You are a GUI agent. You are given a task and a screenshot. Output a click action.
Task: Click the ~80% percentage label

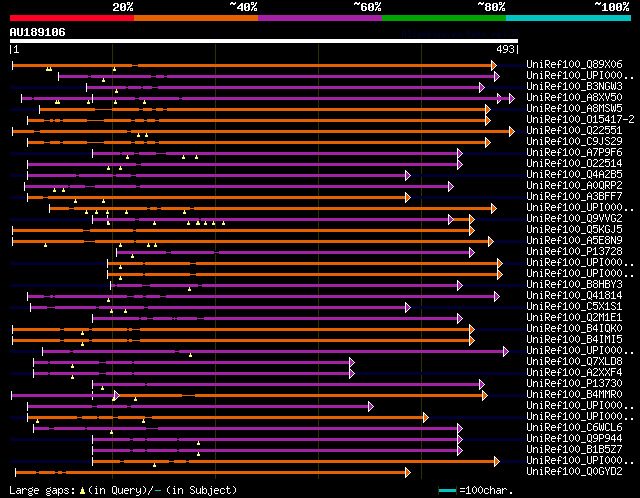click(x=491, y=7)
